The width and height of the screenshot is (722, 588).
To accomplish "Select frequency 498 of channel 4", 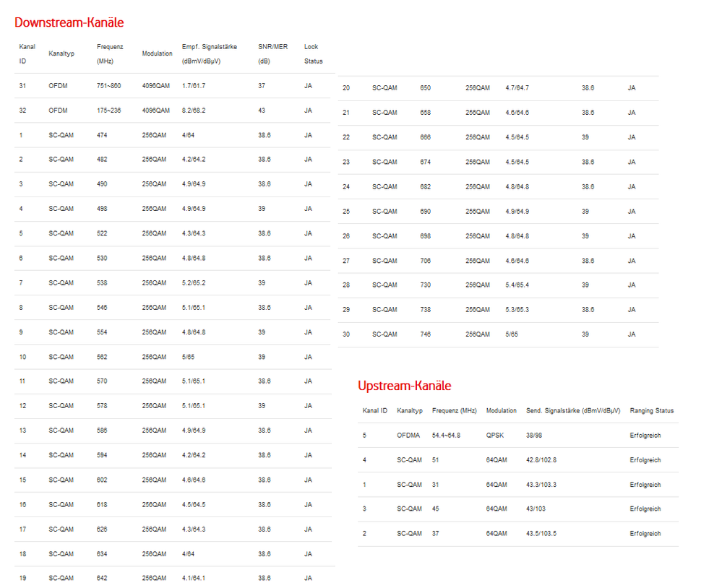I will [102, 209].
